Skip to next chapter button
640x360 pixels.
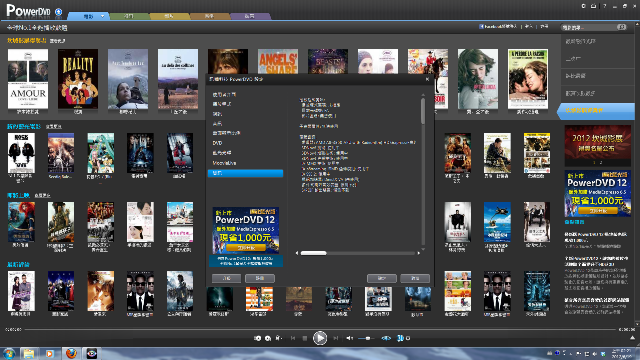tap(336, 338)
